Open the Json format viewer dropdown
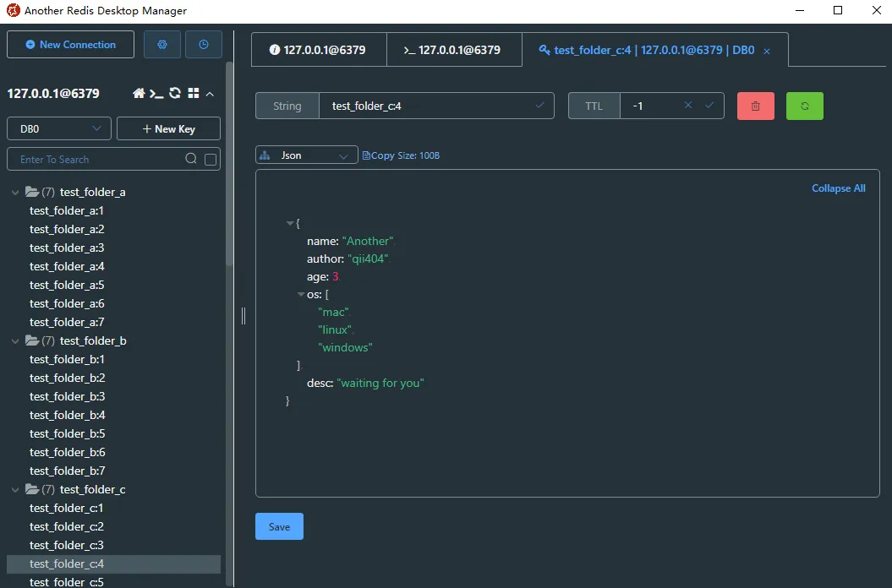Image resolution: width=892 pixels, height=588 pixels. pos(306,155)
